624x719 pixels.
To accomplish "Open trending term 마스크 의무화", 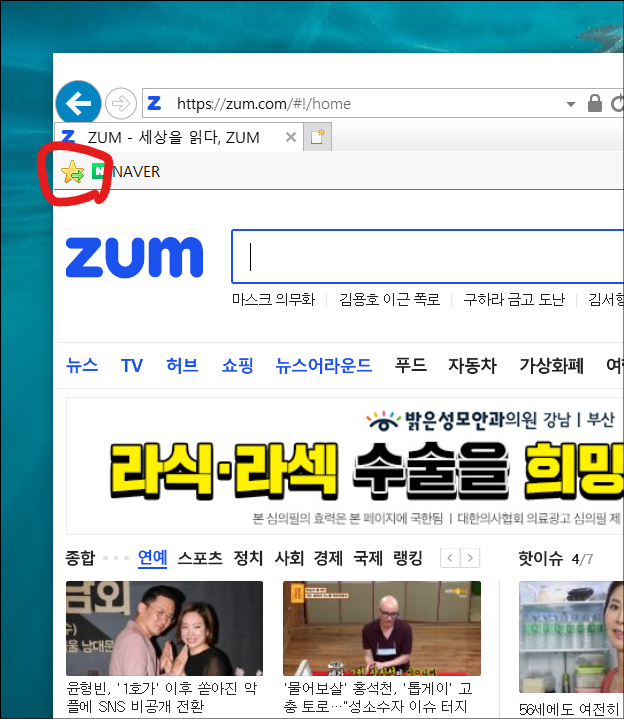I will pos(274,299).
